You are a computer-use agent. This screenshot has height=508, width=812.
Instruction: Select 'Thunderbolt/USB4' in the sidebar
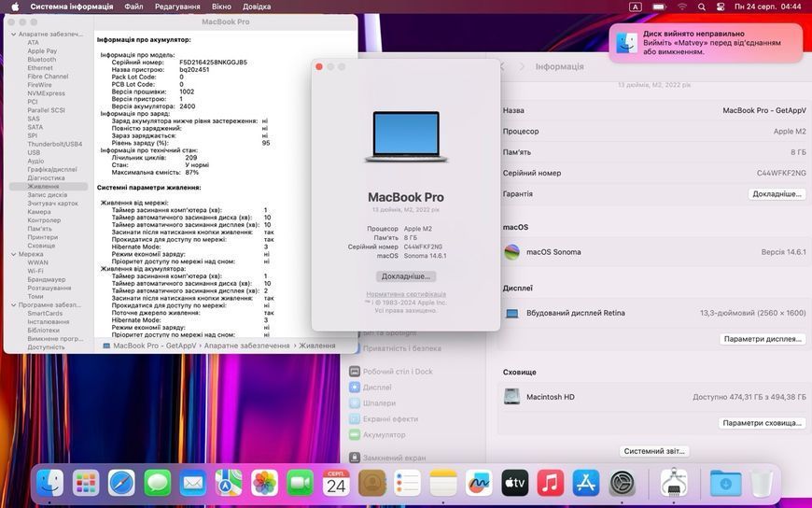pos(55,144)
